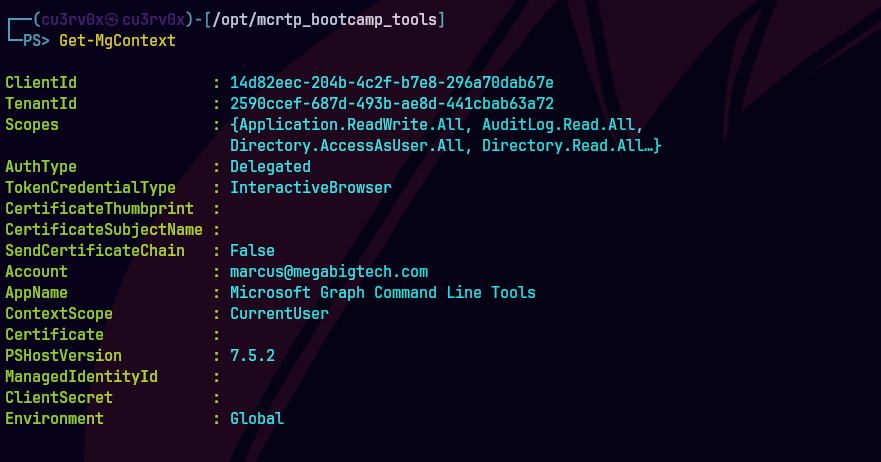Click the 7.5.2 PSHostVersion value
Screen dimensions: 881x462
point(252,356)
